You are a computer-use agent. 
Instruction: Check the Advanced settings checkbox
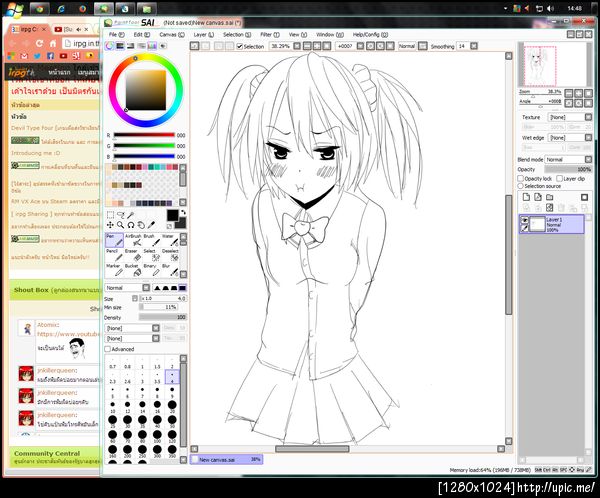108,349
